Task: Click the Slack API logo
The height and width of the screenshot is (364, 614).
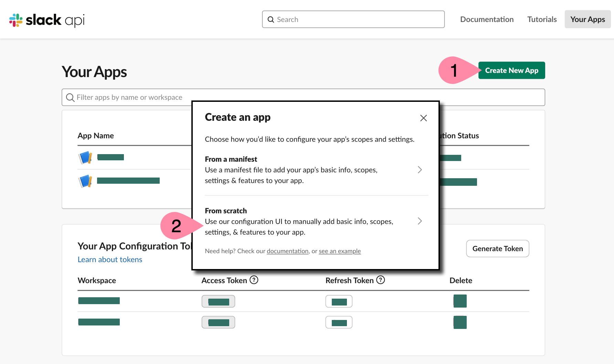Action: [47, 20]
